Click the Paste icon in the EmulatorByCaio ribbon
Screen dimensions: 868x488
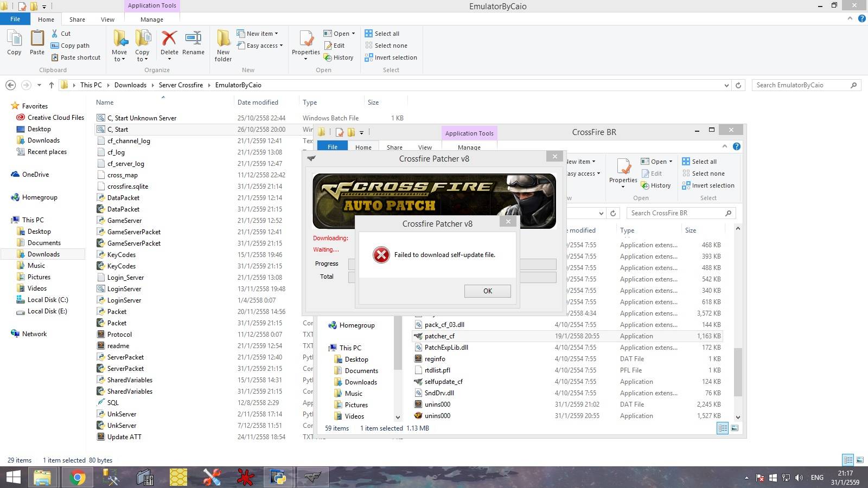[37, 42]
